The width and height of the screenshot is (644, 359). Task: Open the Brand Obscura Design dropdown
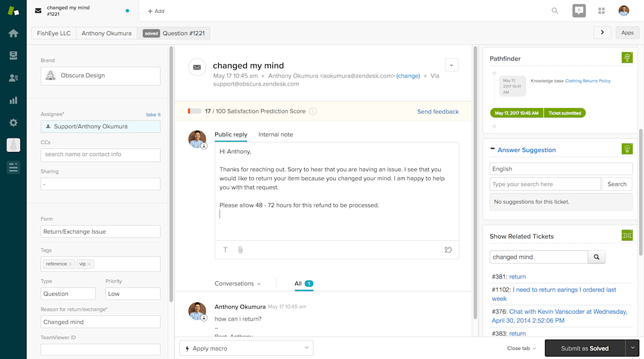pyautogui.click(x=101, y=76)
